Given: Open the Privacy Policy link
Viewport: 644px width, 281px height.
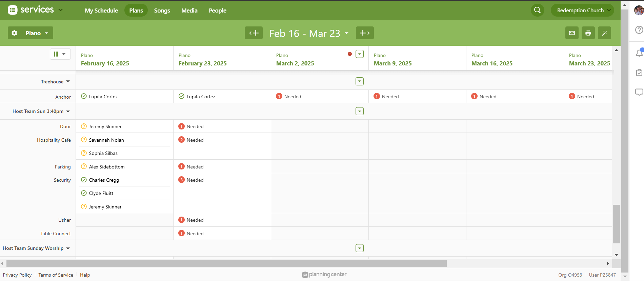Looking at the screenshot, I should pos(17,275).
